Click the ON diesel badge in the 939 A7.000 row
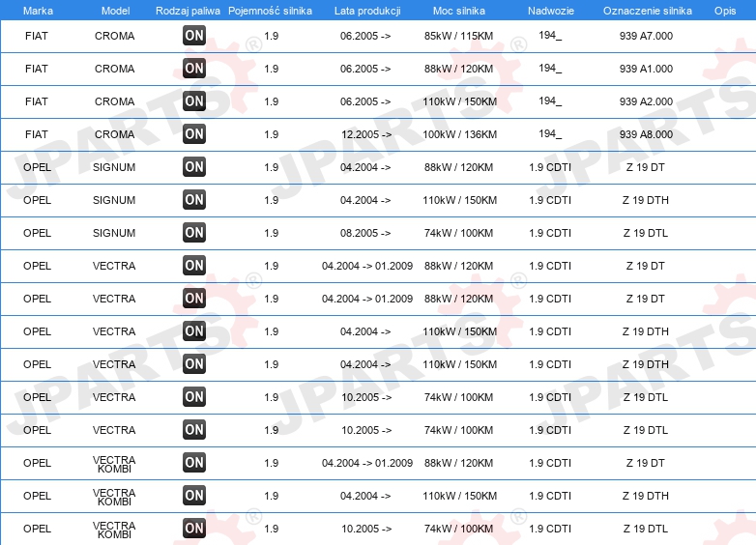The height and width of the screenshot is (545, 756). coord(194,35)
